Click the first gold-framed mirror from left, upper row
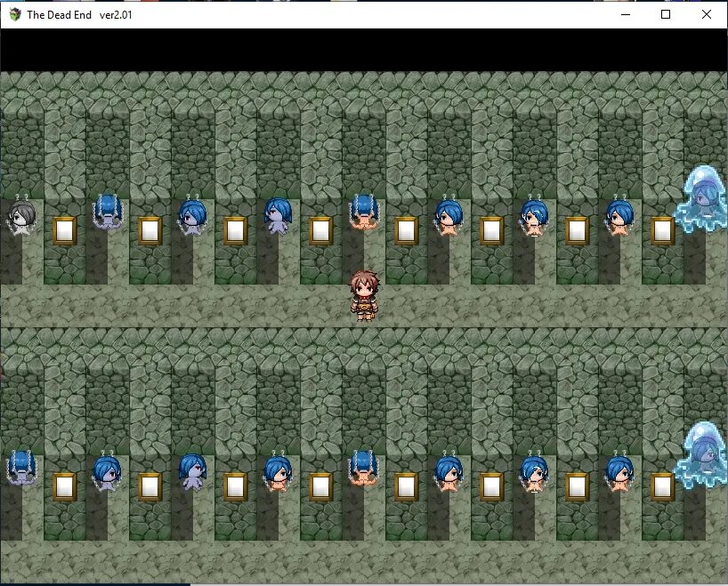 point(65,230)
